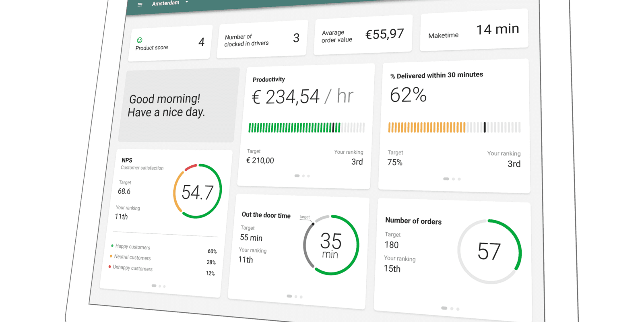
Task: Expand the Amsterdam location dropdown
Action: point(186,2)
